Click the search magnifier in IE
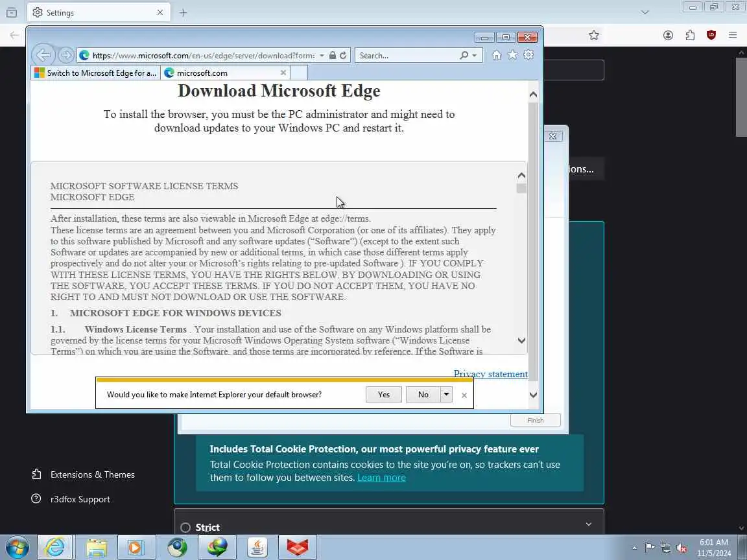This screenshot has width=747, height=560. click(464, 55)
